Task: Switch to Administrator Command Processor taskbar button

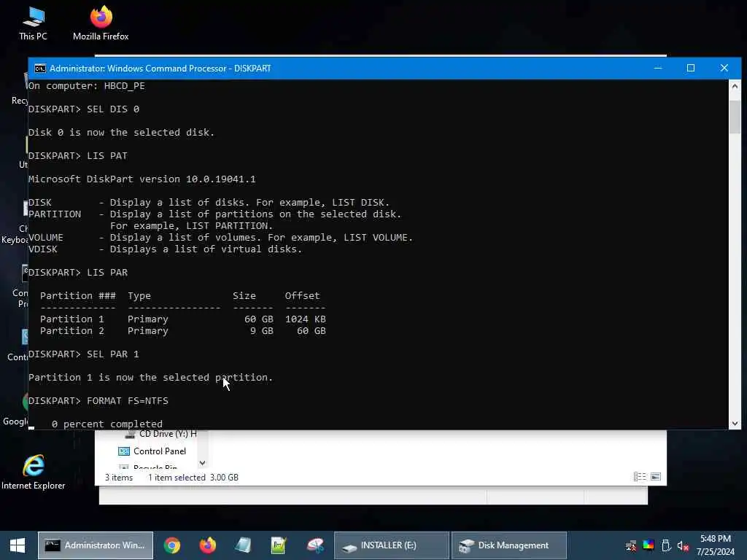Action: click(x=96, y=545)
